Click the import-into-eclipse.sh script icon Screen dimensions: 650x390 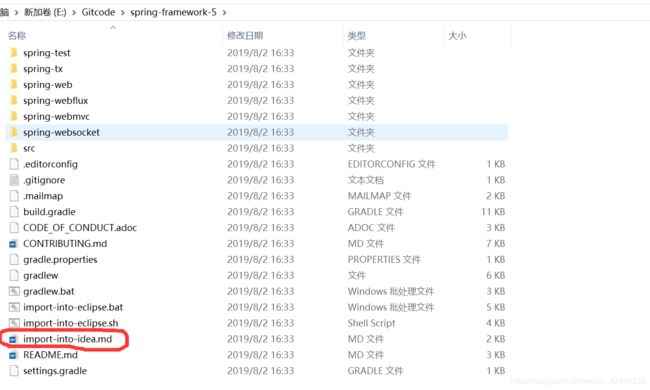[14, 323]
